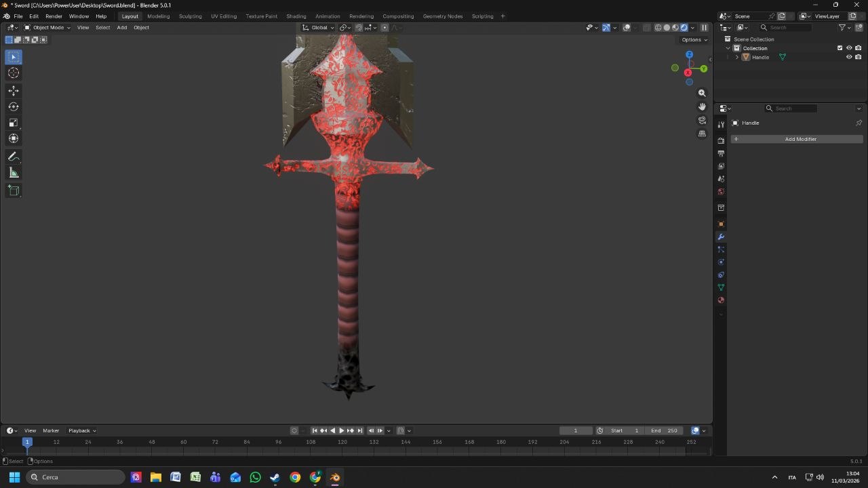Click the current frame field in the timeline
This screenshot has width=868, height=488.
pyautogui.click(x=576, y=430)
